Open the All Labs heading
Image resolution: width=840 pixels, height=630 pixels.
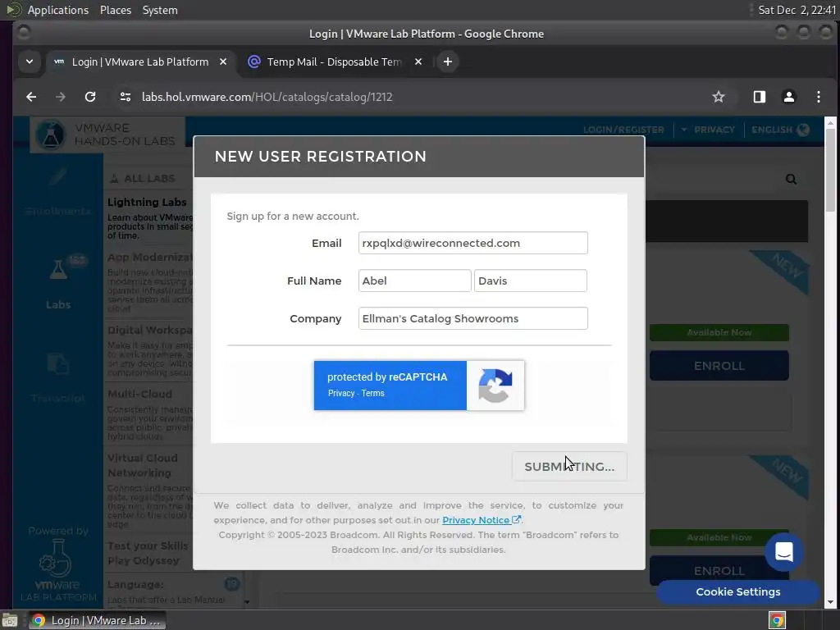(x=143, y=178)
